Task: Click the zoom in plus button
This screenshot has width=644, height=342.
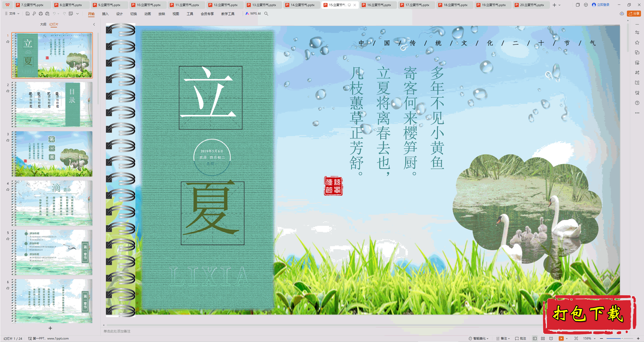Action: click(638, 338)
